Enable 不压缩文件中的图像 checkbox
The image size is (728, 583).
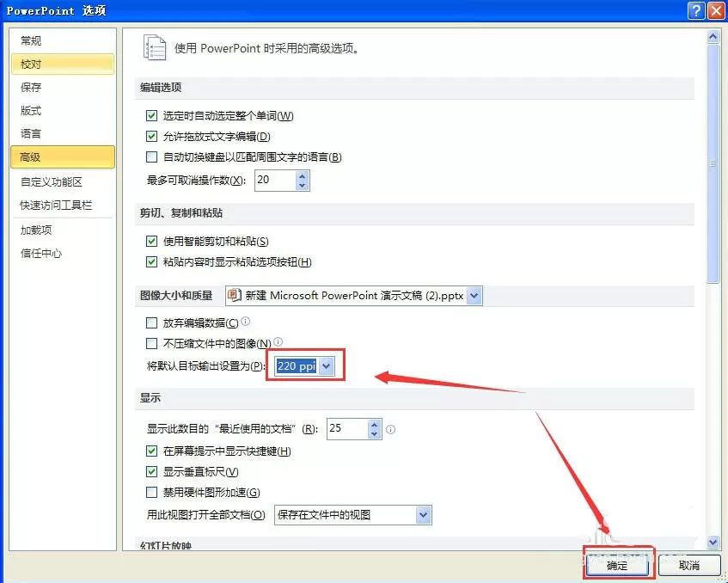151,343
